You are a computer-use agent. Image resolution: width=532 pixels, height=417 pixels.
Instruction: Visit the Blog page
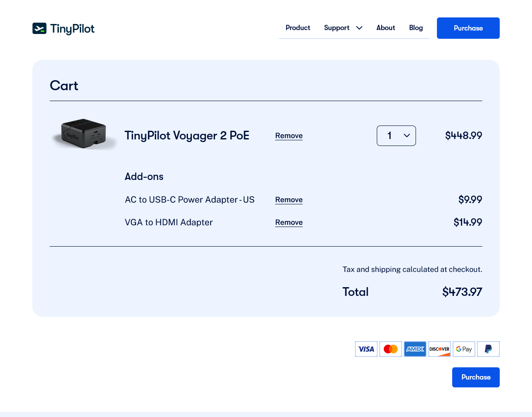[x=416, y=28]
